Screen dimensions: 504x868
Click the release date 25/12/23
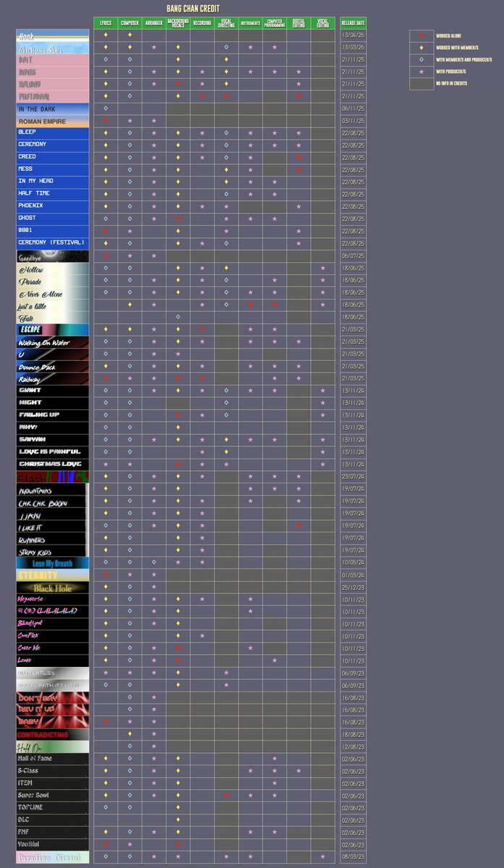pos(353,586)
